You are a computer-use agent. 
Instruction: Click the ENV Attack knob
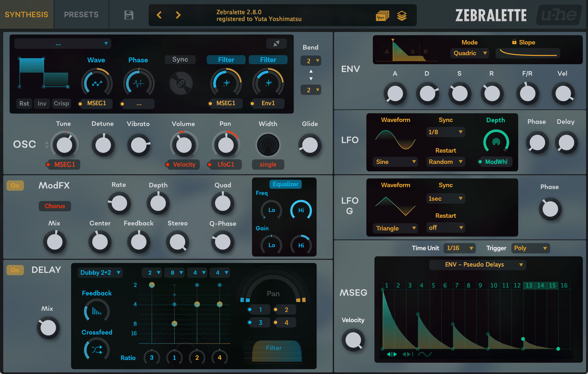(x=395, y=94)
